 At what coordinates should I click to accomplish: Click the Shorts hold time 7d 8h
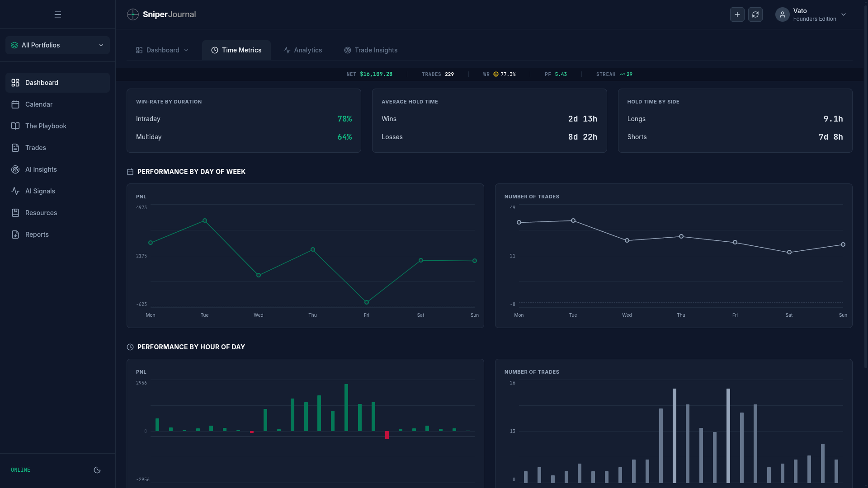pos(831,137)
